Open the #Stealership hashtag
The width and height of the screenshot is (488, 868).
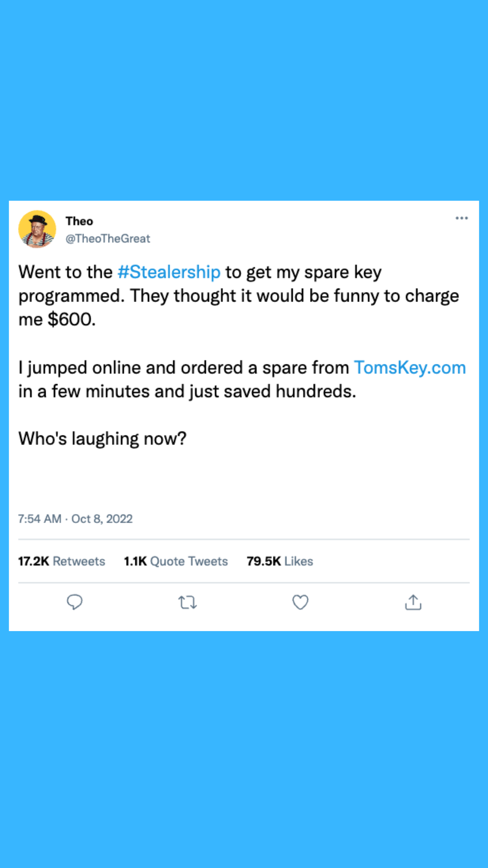pyautogui.click(x=169, y=272)
